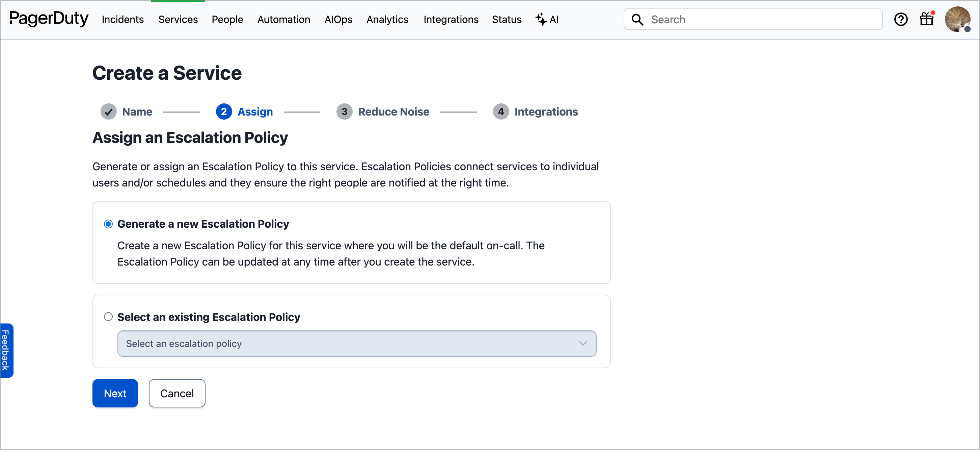Select Generate a new Escalation Policy radio

tap(108, 224)
